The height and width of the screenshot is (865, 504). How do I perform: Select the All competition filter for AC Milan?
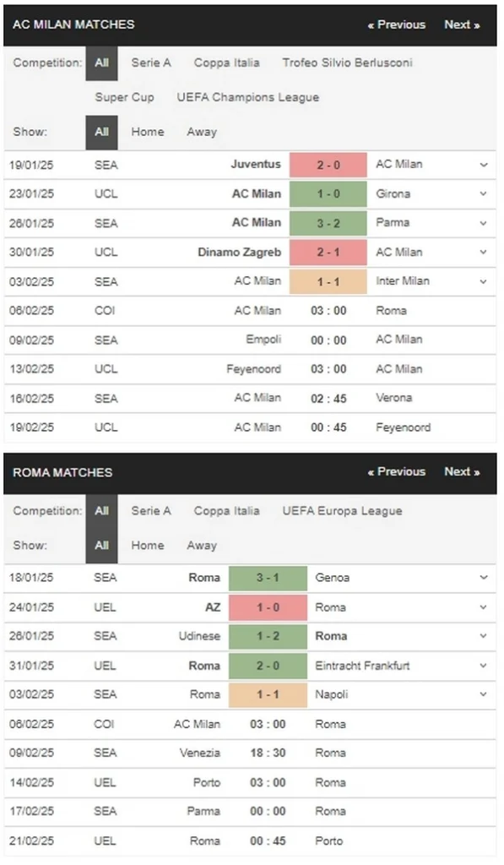[101, 63]
